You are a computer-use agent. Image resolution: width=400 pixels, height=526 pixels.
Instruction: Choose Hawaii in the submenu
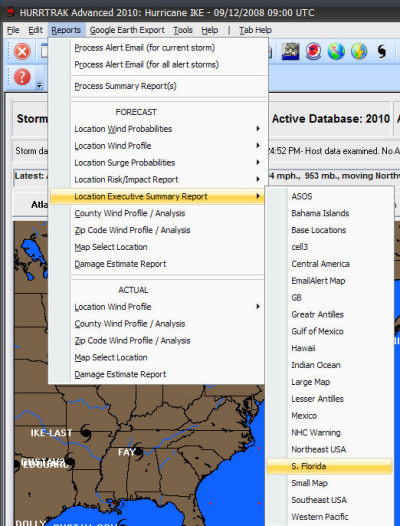click(x=330, y=348)
